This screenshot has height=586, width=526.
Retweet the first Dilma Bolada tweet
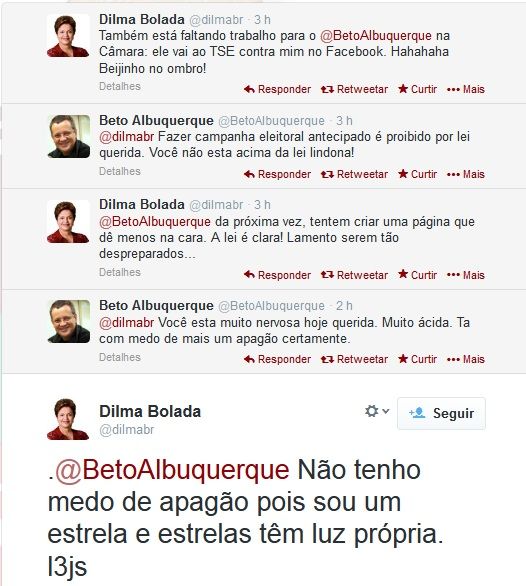coord(354,89)
